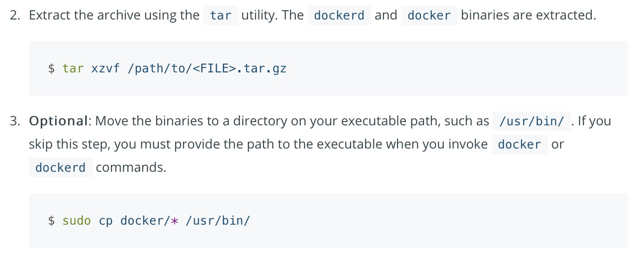Image resolution: width=644 pixels, height=259 pixels.
Task: Click the "docker" inline code after "and"
Action: pos(429,16)
